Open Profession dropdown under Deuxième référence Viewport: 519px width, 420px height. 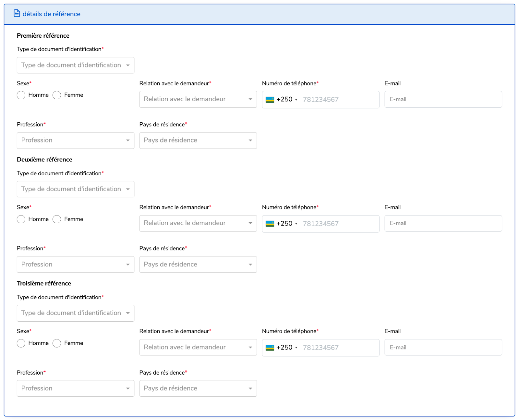coord(76,265)
